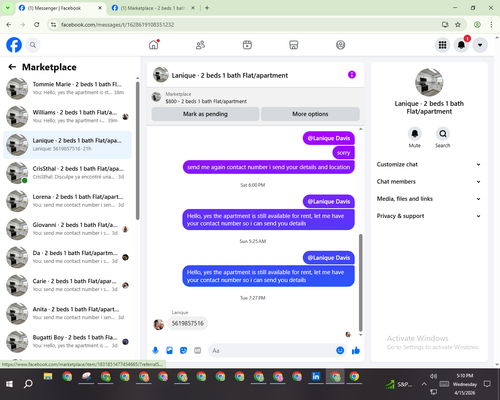Open the Facebook search icon
The image size is (500, 400).
tap(33, 45)
